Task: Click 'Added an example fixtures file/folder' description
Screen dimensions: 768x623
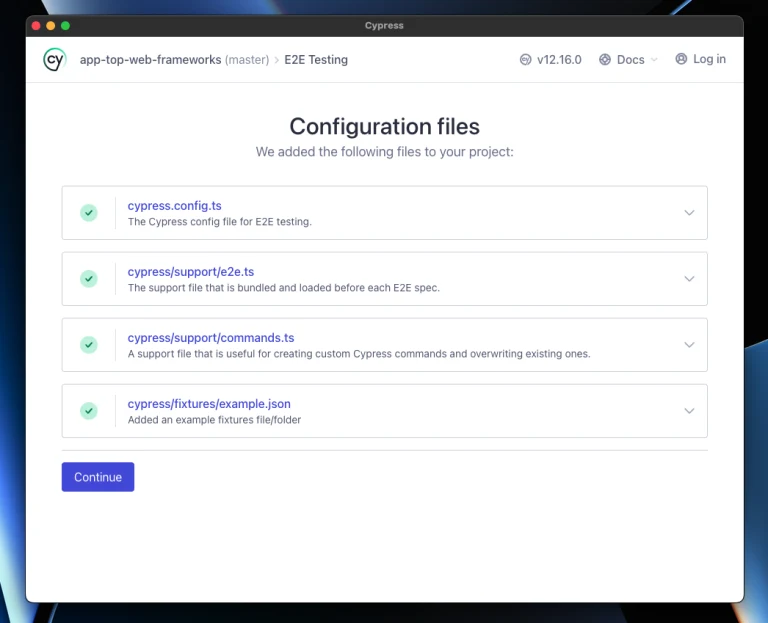Action: point(214,420)
